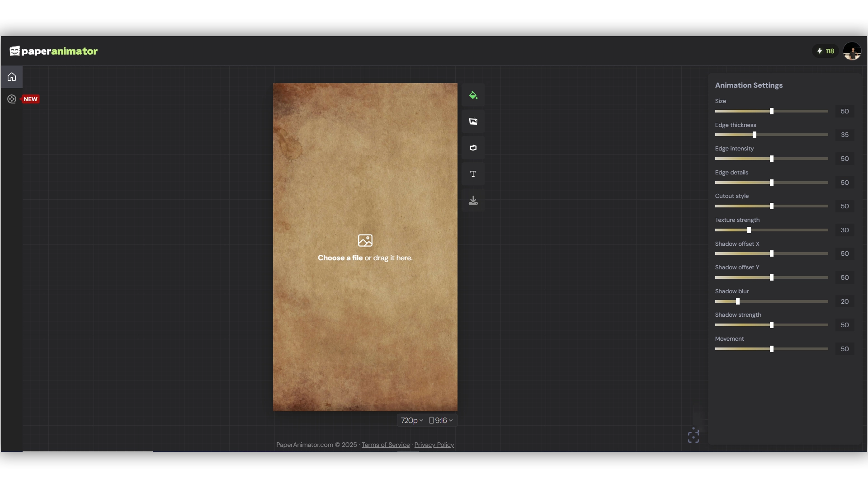Open the user profile avatar
The height and width of the screenshot is (488, 868).
852,51
